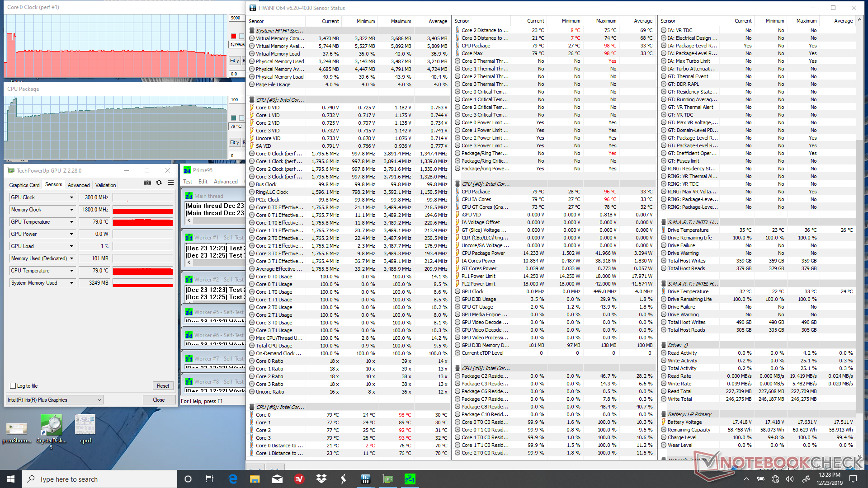Open the Intel Iris Plus Graphics device dropdown
The image size is (868, 488).
pos(99,400)
